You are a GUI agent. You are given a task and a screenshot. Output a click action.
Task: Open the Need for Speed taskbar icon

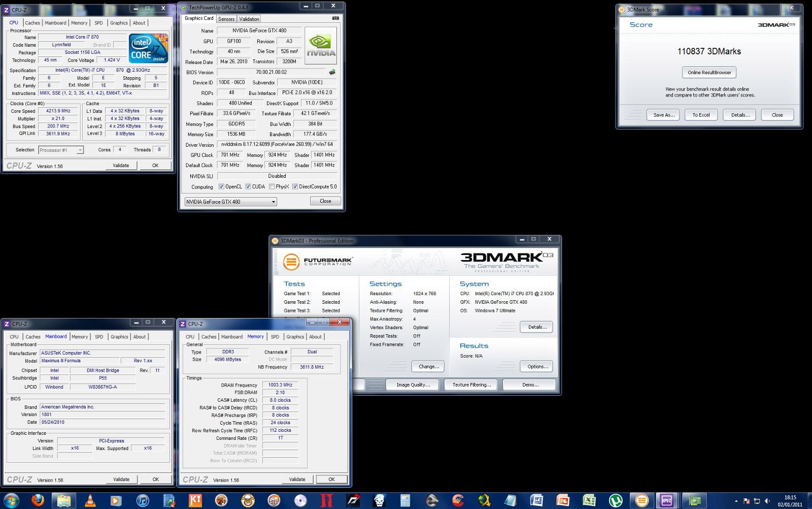click(x=353, y=500)
